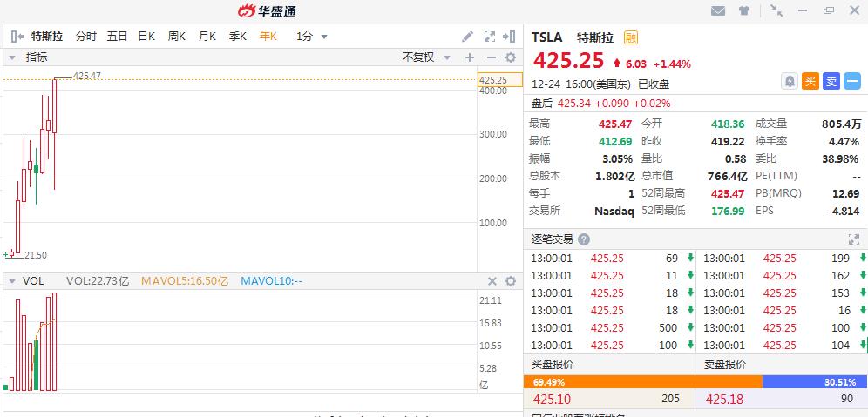
Task: Click the 特斯拉 label in chart toolbar
Action: (47, 37)
